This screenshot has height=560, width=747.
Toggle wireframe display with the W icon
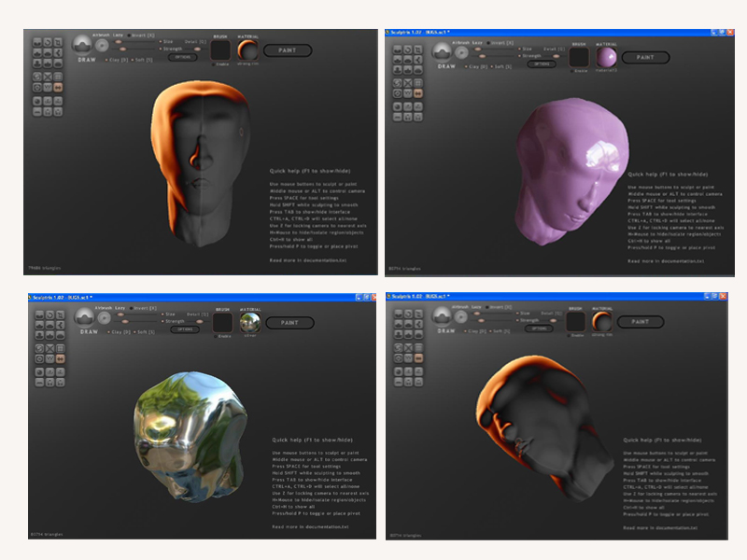[x=47, y=87]
